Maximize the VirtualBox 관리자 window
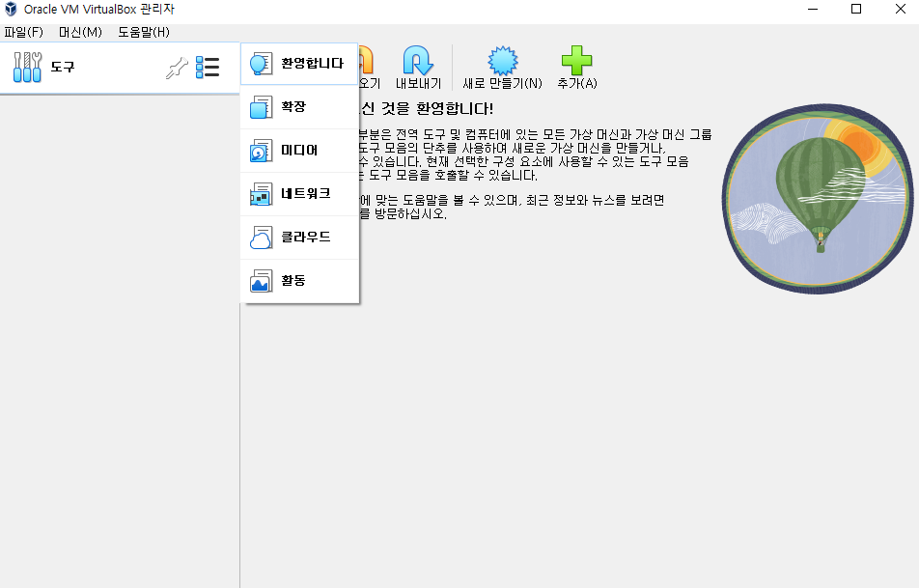The height and width of the screenshot is (588, 919). [856, 9]
